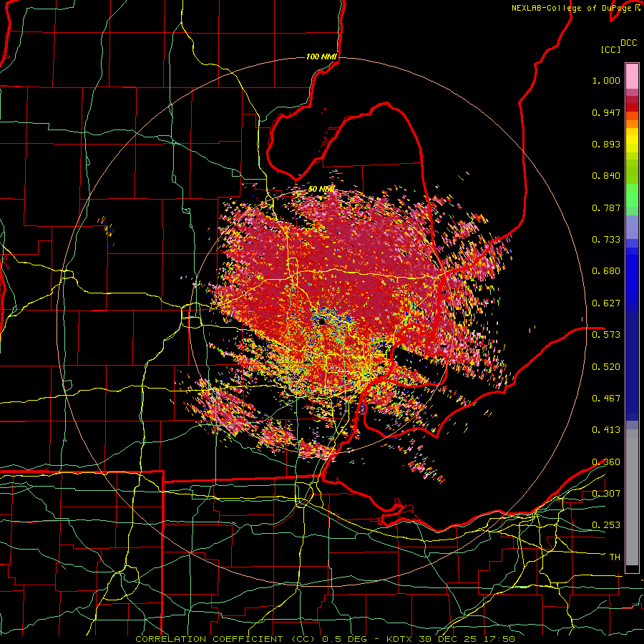Image resolution: width=644 pixels, height=644 pixels.
Task: Click the 0.787 legend value
Action: tap(606, 208)
